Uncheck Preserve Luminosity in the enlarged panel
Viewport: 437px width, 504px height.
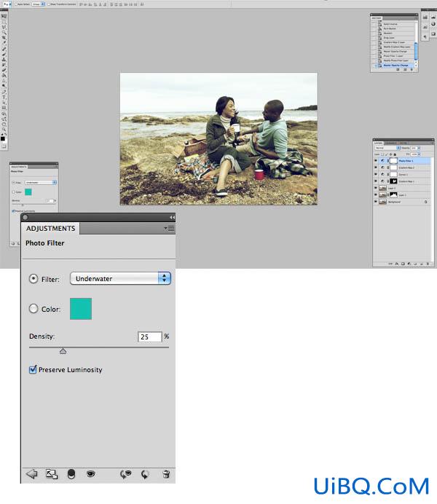[33, 369]
